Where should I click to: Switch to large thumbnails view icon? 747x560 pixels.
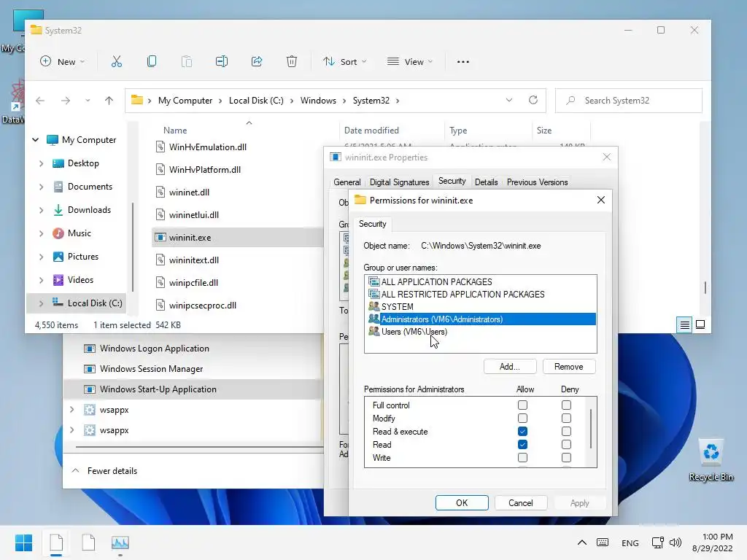tap(700, 324)
